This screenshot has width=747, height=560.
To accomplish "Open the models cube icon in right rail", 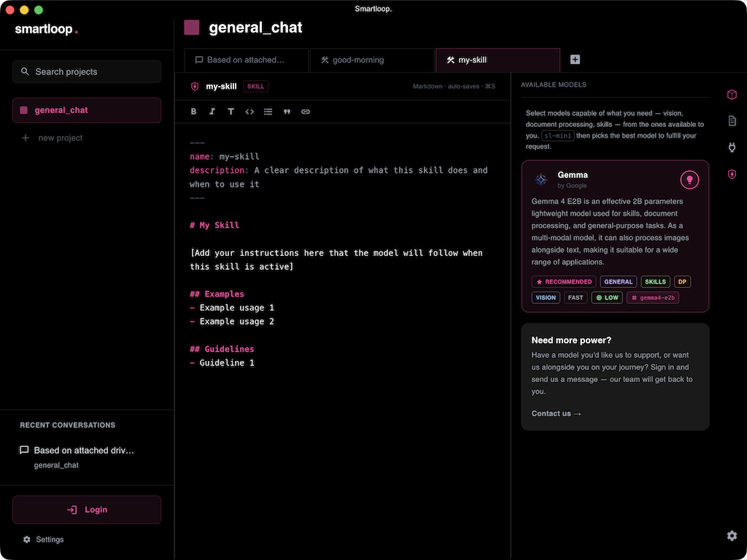I will (732, 95).
